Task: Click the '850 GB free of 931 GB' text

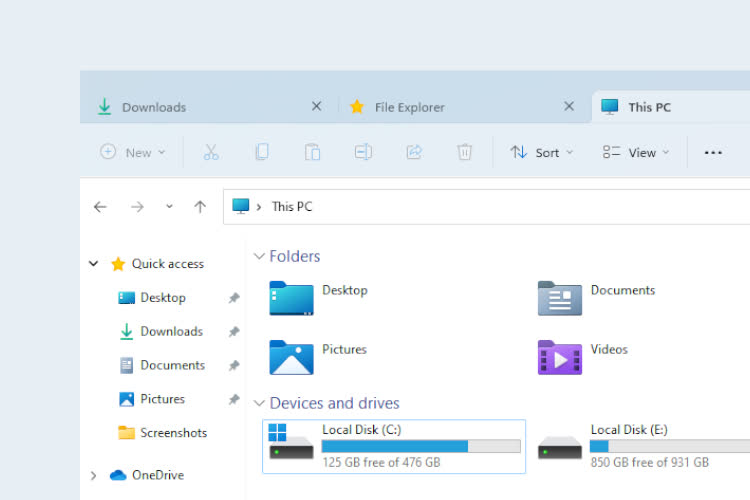Action: (x=650, y=463)
